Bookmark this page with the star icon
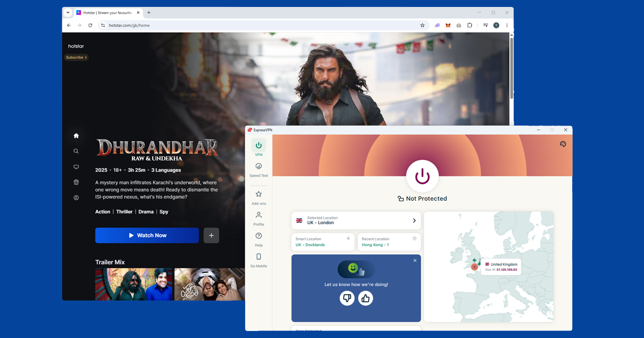Screen dimensions: 644x338 422,25
